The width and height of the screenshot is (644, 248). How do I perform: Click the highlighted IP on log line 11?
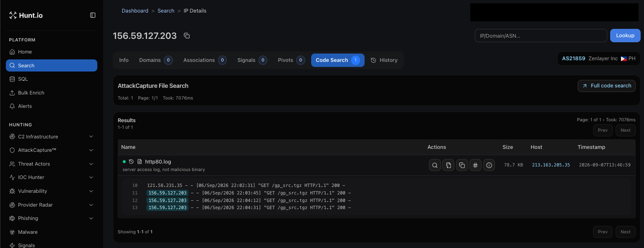click(167, 193)
